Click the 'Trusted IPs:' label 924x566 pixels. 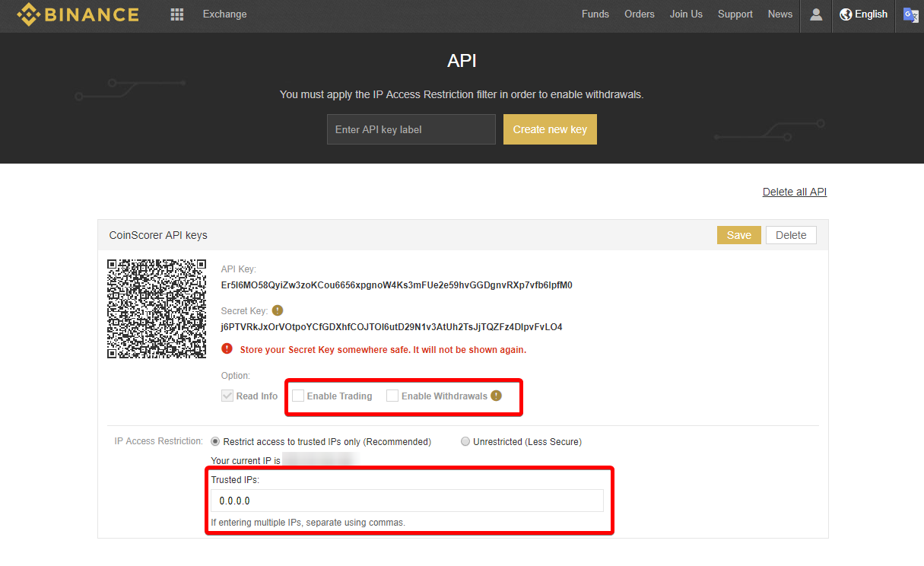pos(235,480)
